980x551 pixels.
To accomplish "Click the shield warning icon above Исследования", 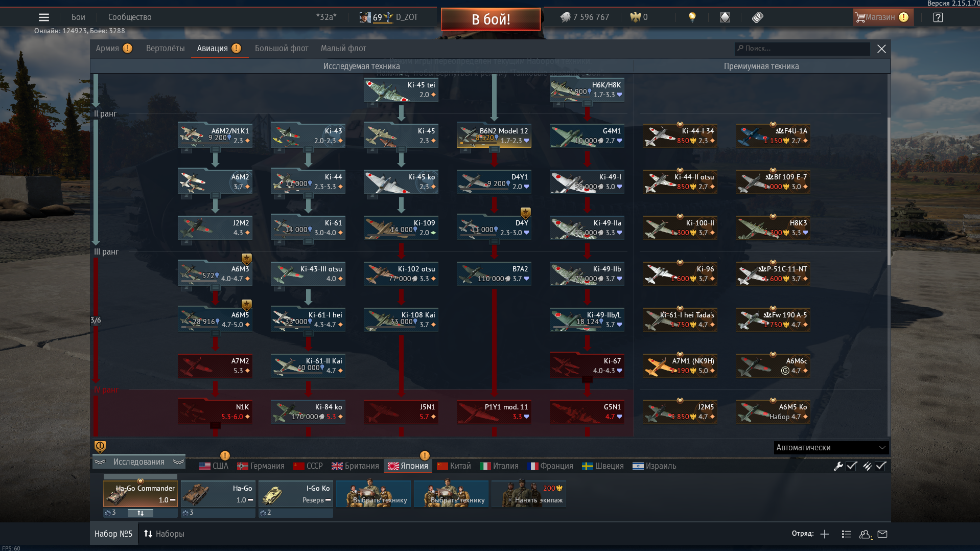I will click(100, 447).
